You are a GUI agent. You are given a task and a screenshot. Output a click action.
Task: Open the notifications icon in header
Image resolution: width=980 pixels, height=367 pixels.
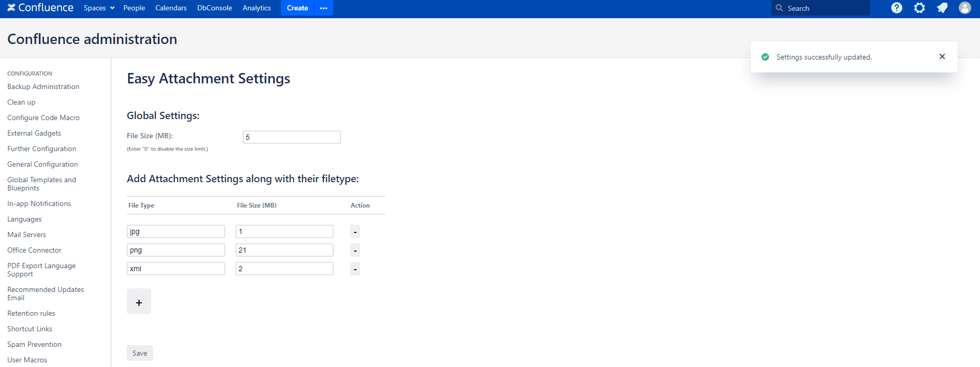click(x=942, y=8)
